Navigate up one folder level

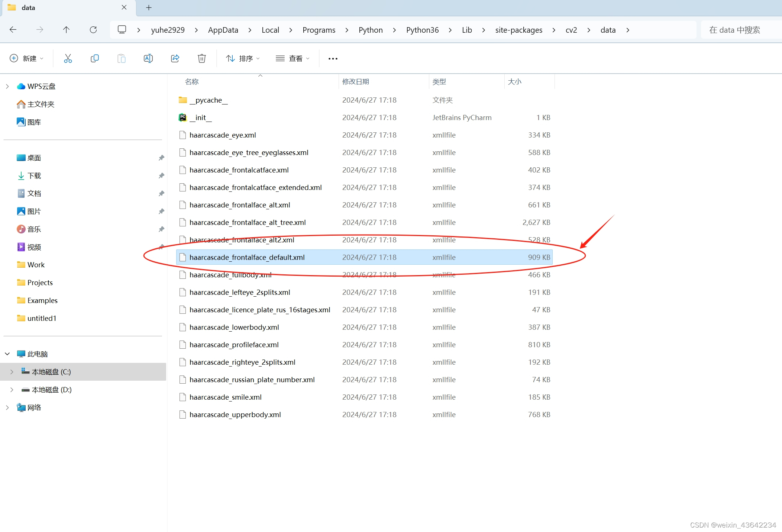pos(67,30)
